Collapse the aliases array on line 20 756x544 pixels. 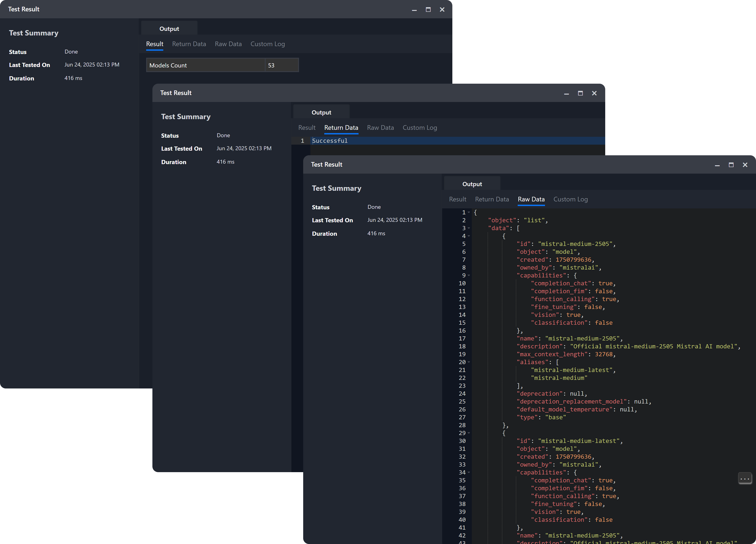tap(469, 362)
